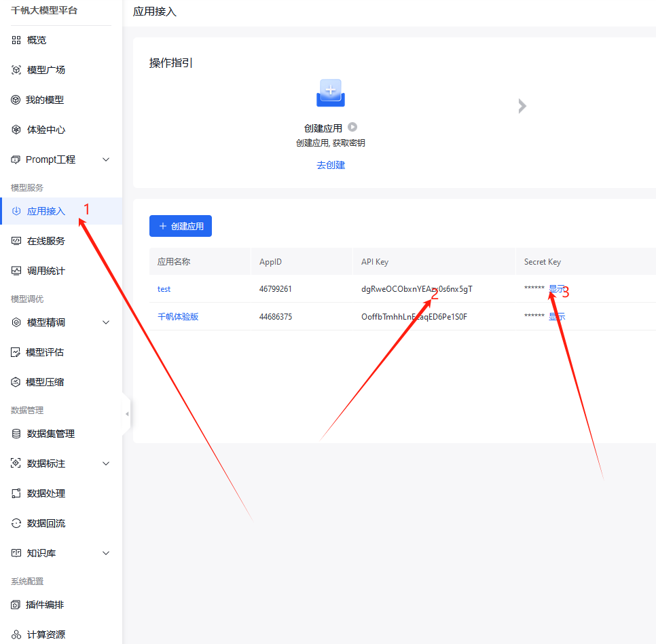This screenshot has height=644, width=656.
Task: Click the 插件编排 sidebar icon
Action: pos(16,605)
